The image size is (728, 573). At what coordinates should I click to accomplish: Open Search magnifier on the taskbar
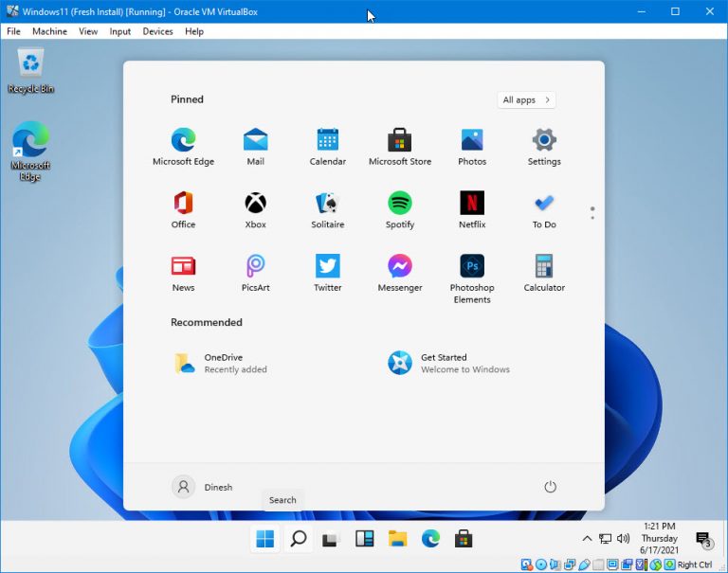(x=299, y=539)
